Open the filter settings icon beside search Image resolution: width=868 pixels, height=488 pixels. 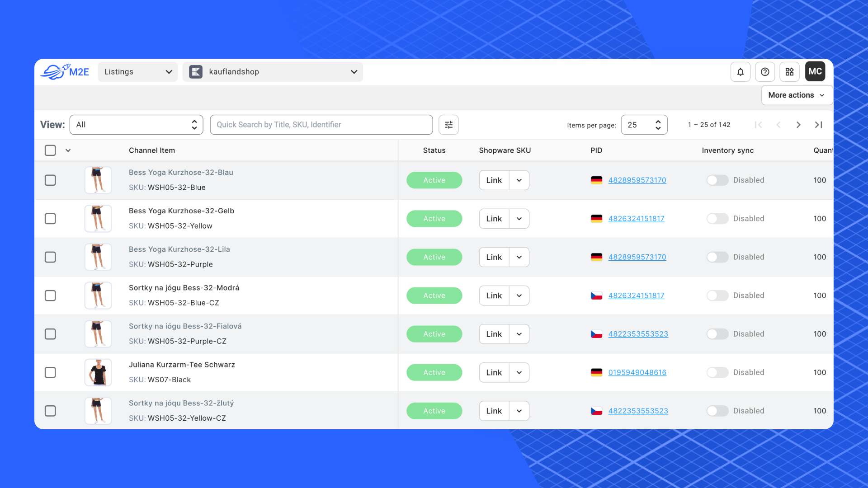448,124
